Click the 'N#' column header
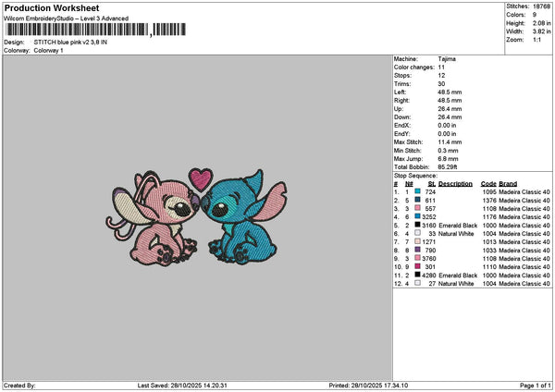This screenshot has height=392, width=555. 409,184
